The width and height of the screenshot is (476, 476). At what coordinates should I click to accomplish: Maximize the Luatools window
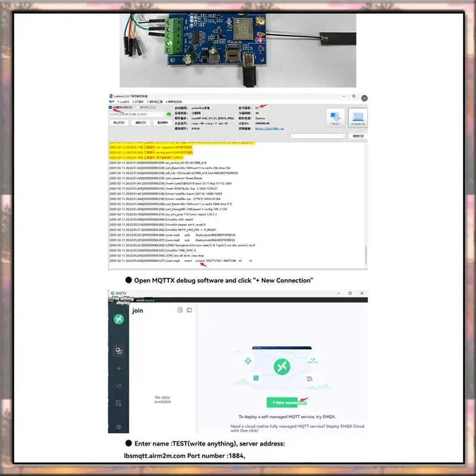point(353,96)
